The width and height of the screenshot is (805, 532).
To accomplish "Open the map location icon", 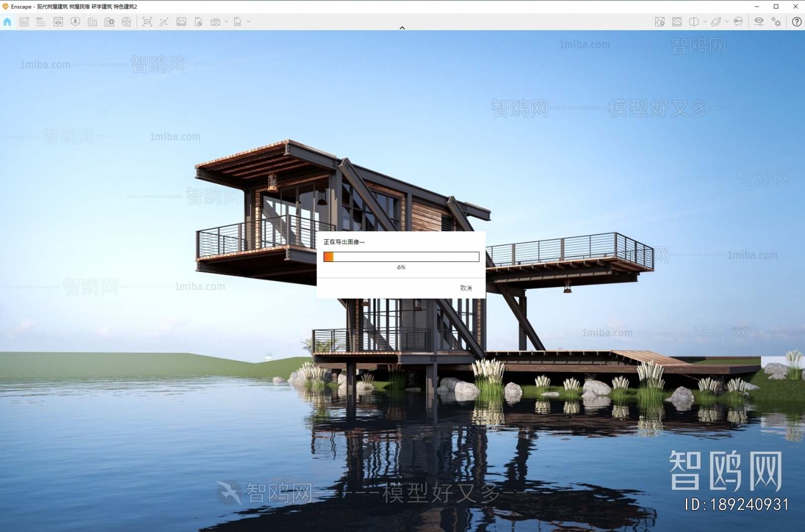I will pos(660,22).
